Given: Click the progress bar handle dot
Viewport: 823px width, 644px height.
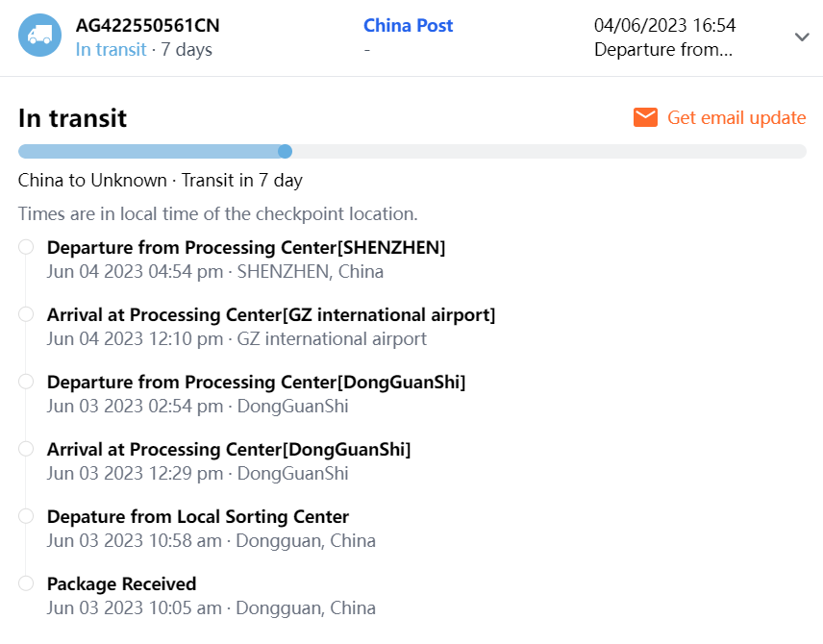Looking at the screenshot, I should coord(285,151).
